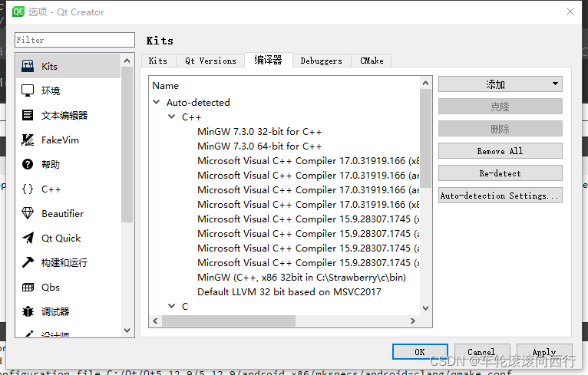Image resolution: width=588 pixels, height=375 pixels.
Task: Open Auto-detection Settings
Action: (x=500, y=196)
